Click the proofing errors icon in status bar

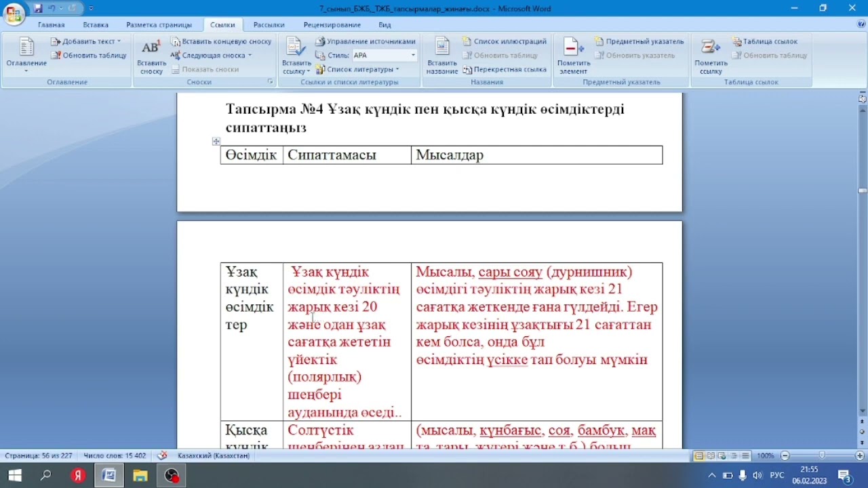(x=162, y=455)
